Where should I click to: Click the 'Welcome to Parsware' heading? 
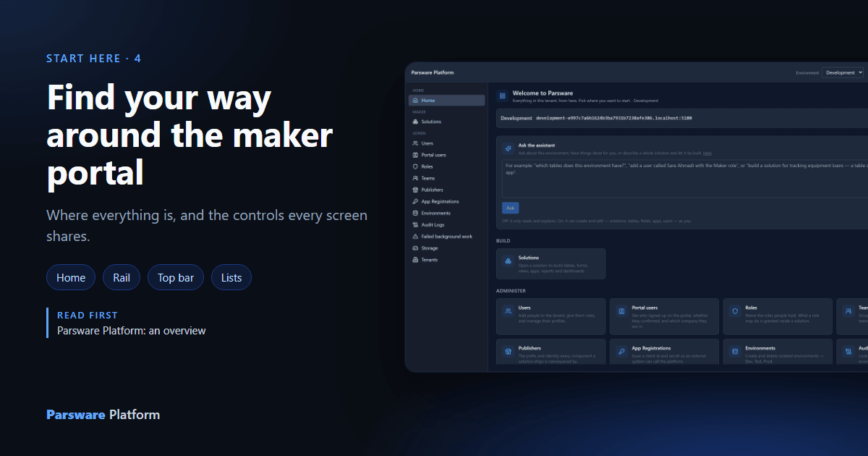[542, 93]
